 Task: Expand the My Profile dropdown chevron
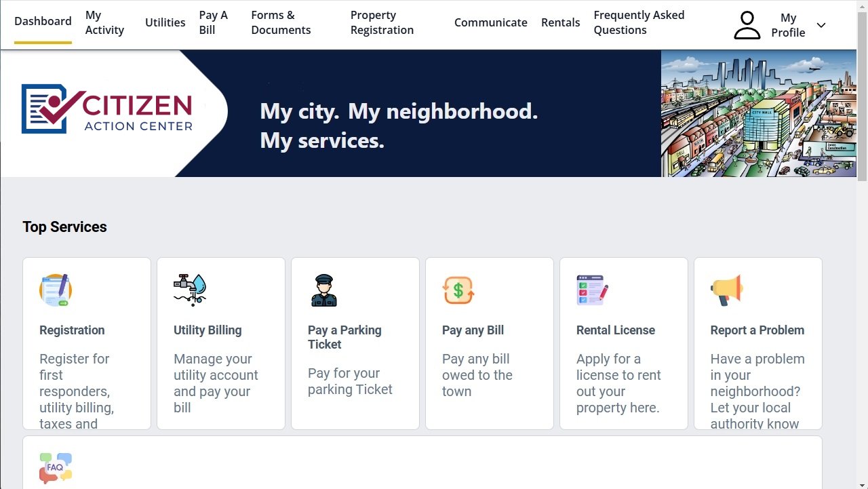(821, 25)
